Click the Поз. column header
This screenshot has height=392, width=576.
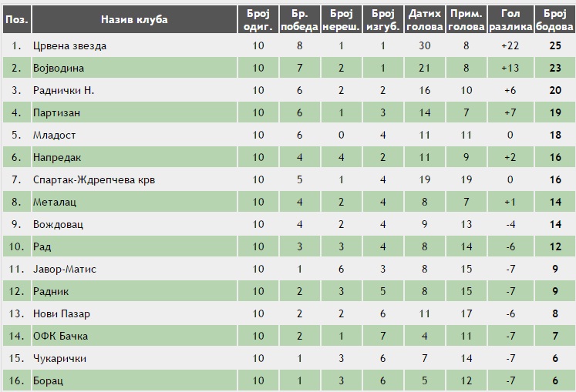[x=15, y=19]
